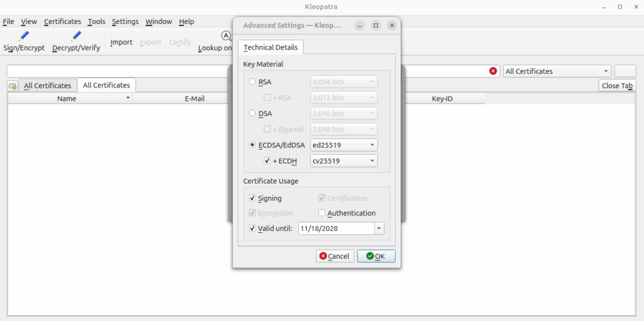The width and height of the screenshot is (644, 321).
Task: Open the ed25519 curve dropdown
Action: (344, 145)
